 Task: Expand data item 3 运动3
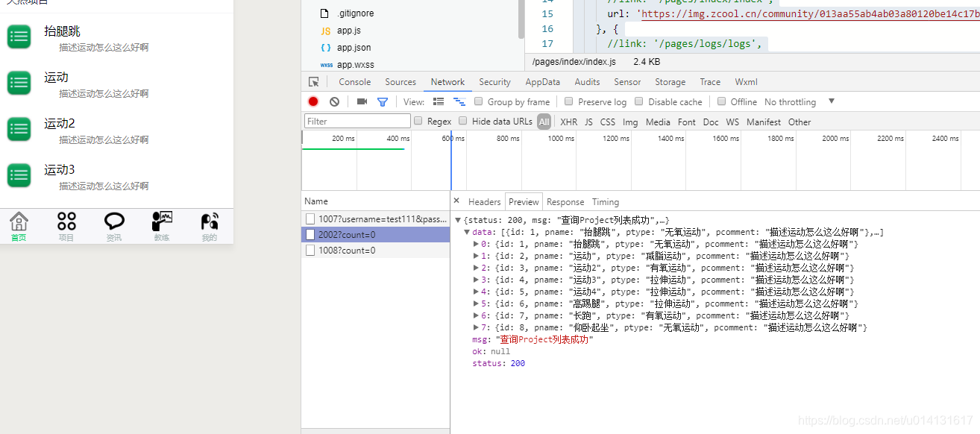point(477,280)
